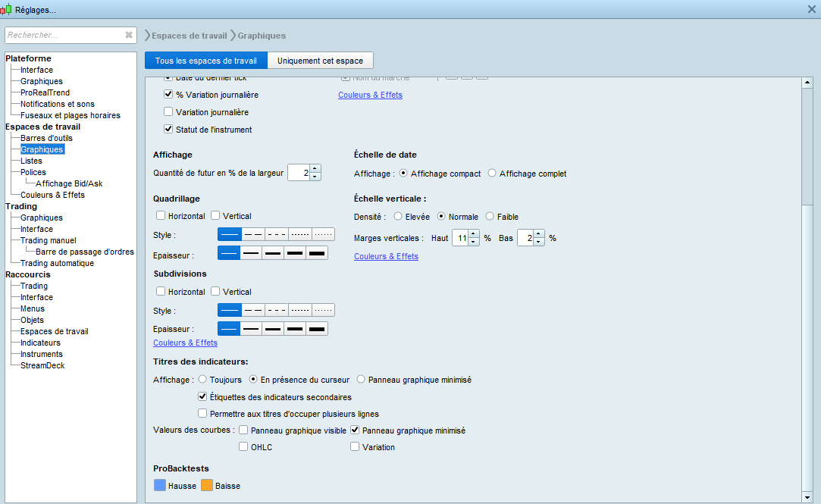Screen dimensions: 821x504
Task: Toggle Statut de l'instrument checkbox
Action: (x=168, y=129)
